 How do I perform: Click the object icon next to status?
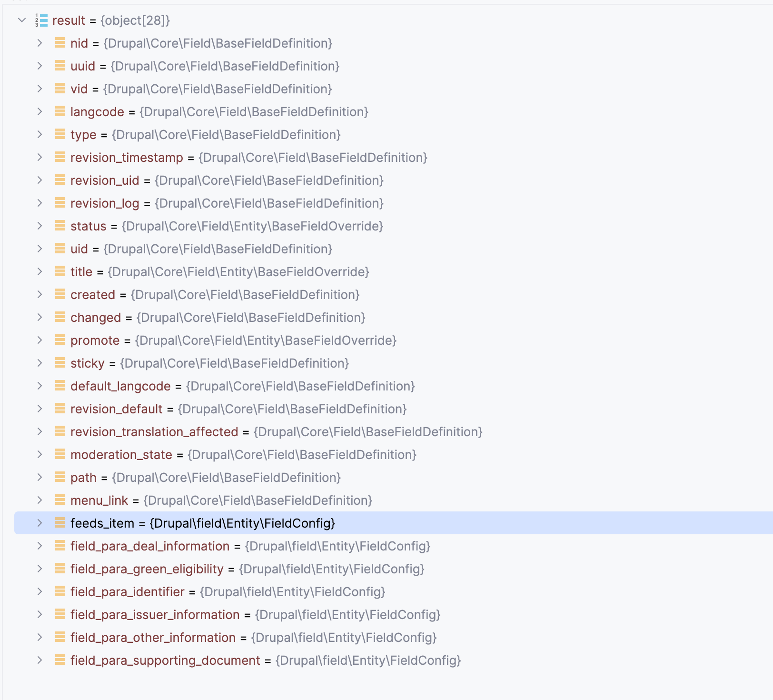(60, 226)
